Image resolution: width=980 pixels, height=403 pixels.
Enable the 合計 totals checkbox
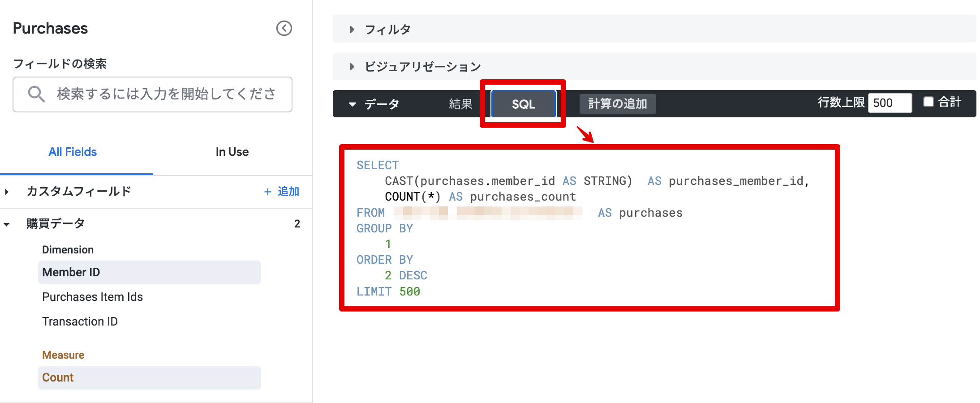click(x=928, y=102)
